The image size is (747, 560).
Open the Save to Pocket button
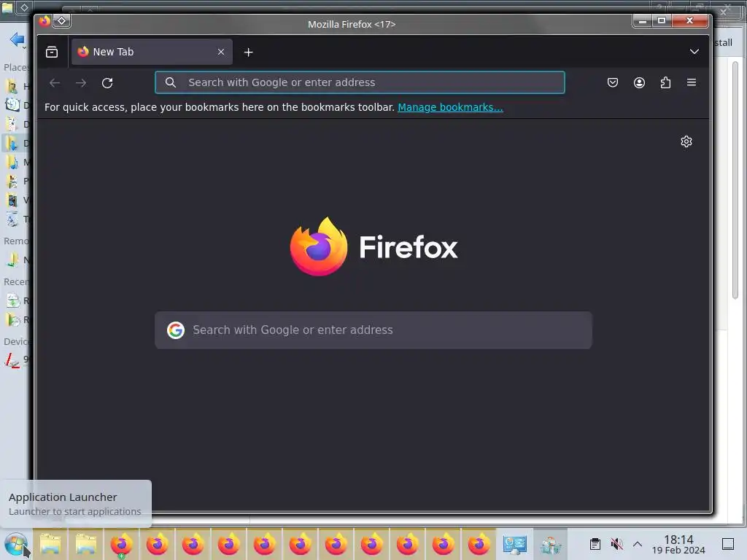click(613, 83)
